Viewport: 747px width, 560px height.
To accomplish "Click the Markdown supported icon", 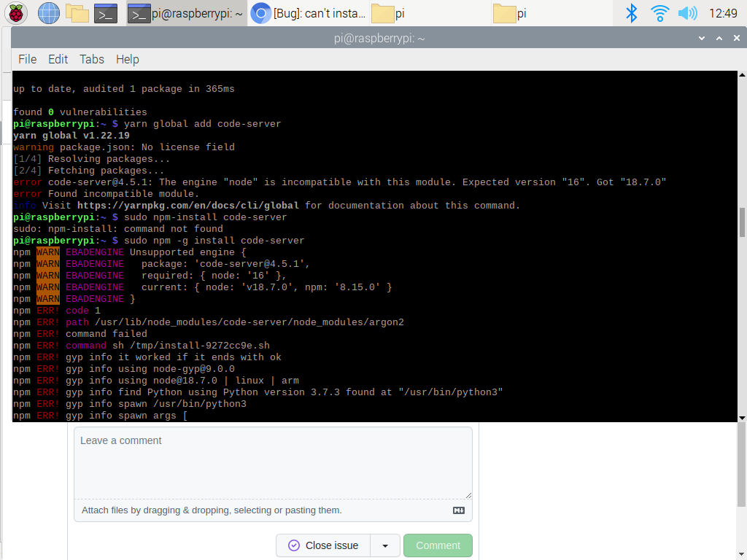I will tap(459, 510).
